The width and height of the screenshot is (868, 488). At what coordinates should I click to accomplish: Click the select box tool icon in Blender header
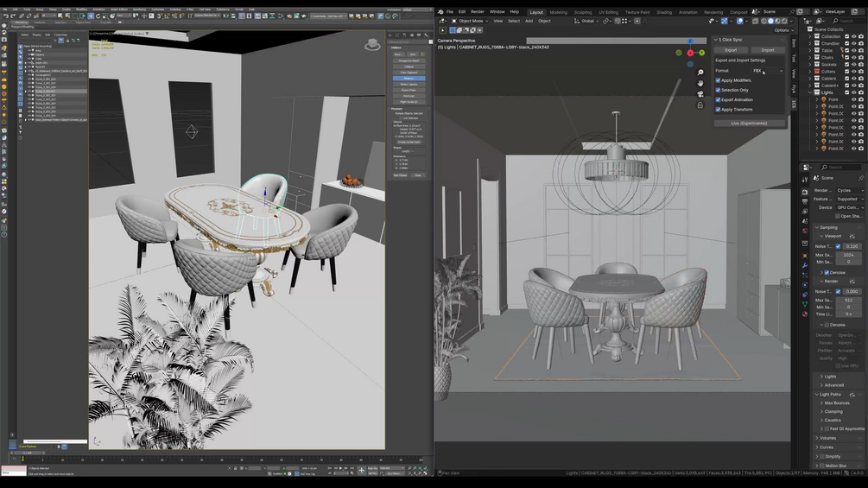(x=453, y=30)
